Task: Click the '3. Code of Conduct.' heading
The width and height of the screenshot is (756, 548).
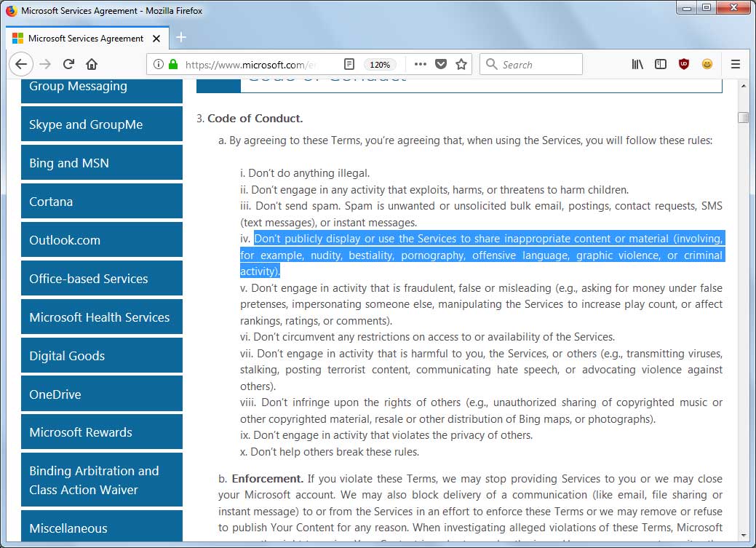Action: [x=250, y=119]
